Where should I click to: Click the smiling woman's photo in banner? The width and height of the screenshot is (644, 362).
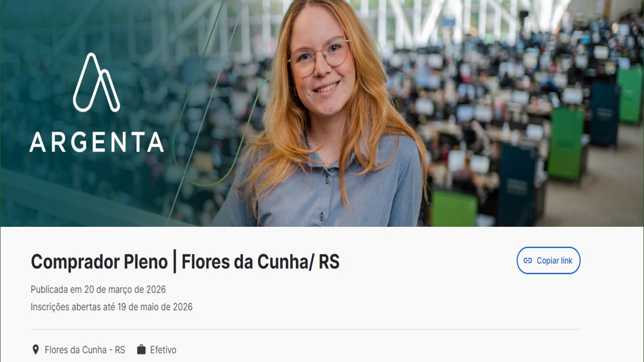pos(322,113)
